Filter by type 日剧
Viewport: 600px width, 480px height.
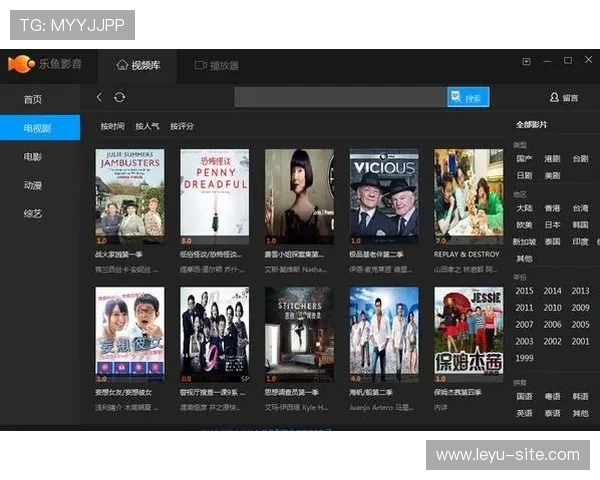coord(524,175)
